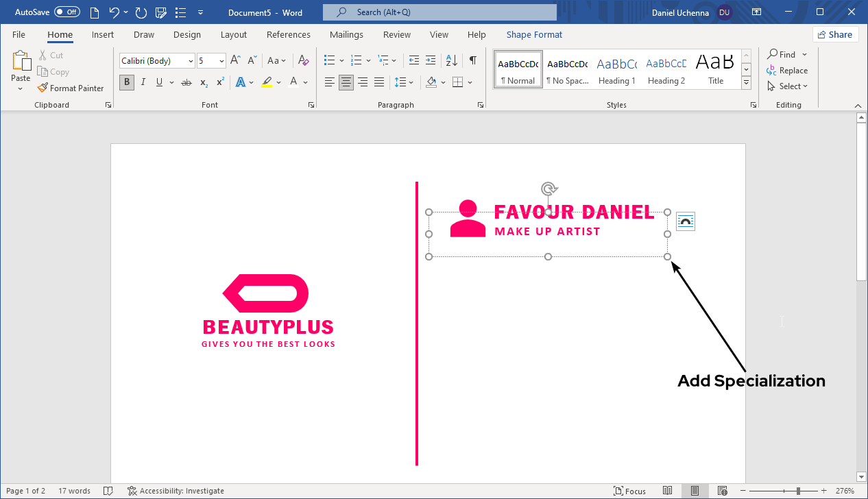Apply superscript formatting
868x499 pixels.
219,82
